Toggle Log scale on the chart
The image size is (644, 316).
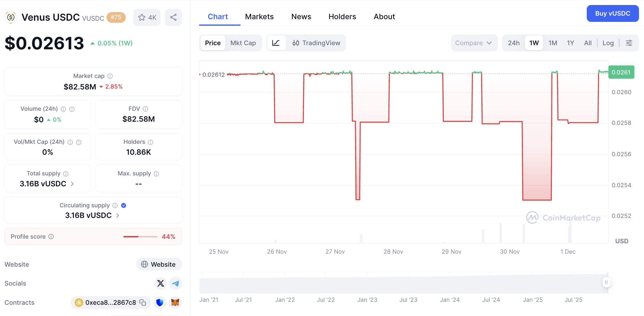point(608,43)
